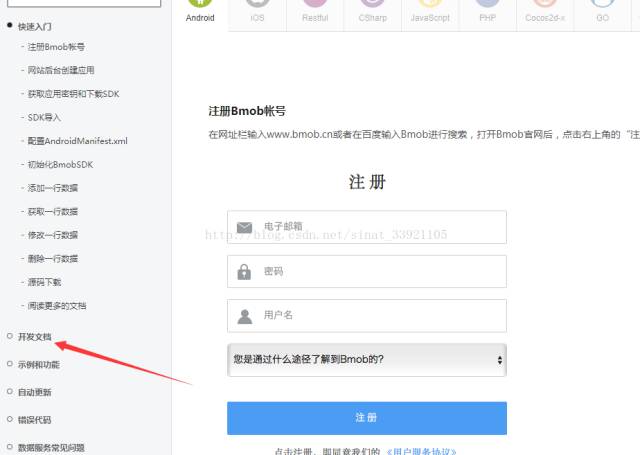Click the envelope icon in email field
Image resolution: width=640 pixels, height=455 pixels.
pyautogui.click(x=244, y=227)
